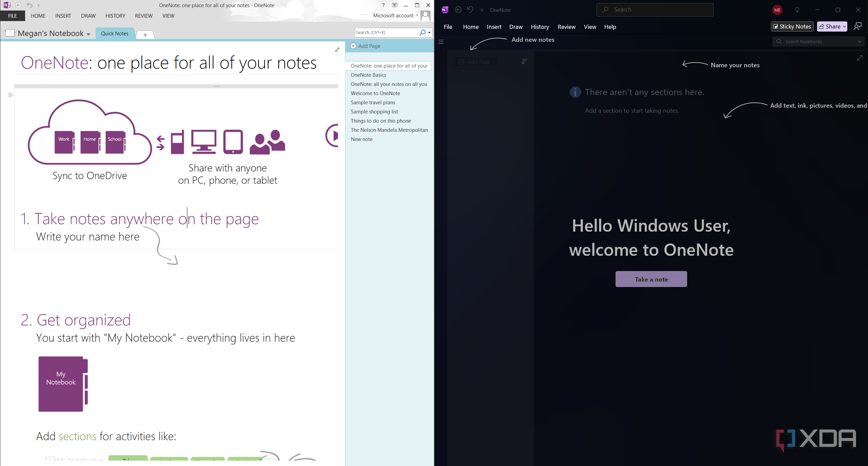The height and width of the screenshot is (466, 868).
Task: Click the ribbon display options icon in old OneNote
Action: point(394,5)
